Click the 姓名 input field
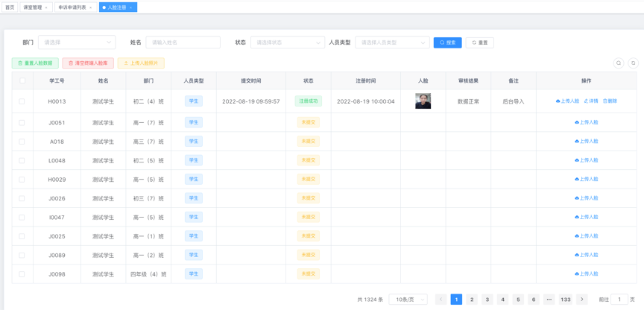The width and height of the screenshot is (644, 310). tap(183, 42)
